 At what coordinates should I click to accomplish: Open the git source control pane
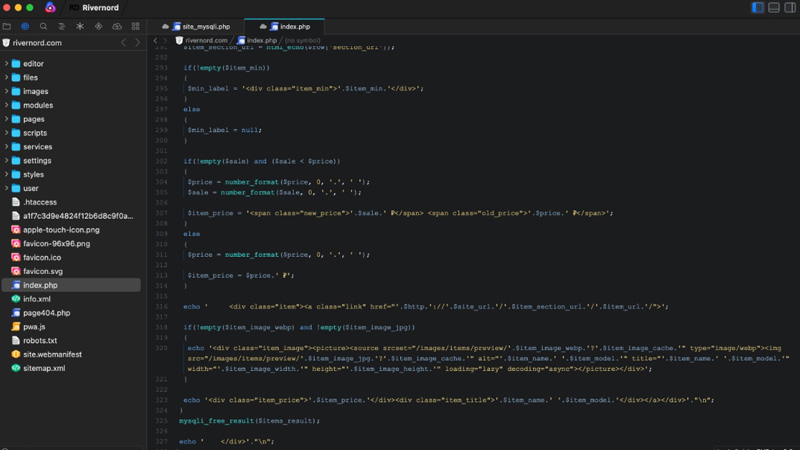click(98, 26)
